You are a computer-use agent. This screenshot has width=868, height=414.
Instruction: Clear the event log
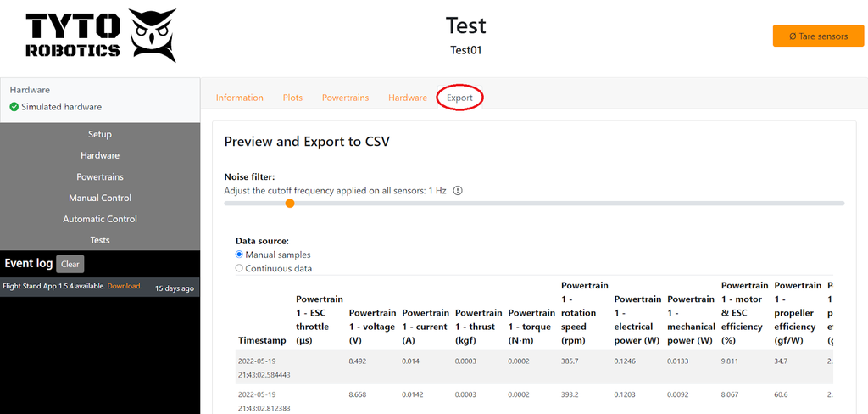pyautogui.click(x=70, y=264)
